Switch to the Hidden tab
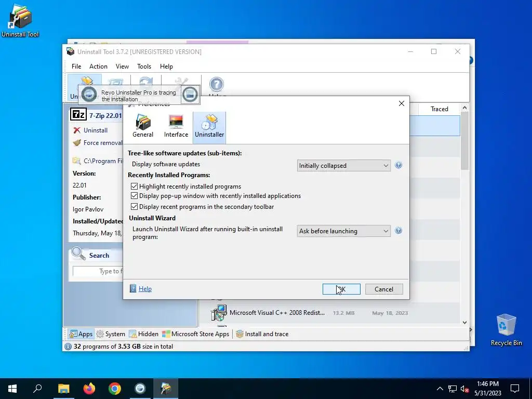 [x=143, y=334]
